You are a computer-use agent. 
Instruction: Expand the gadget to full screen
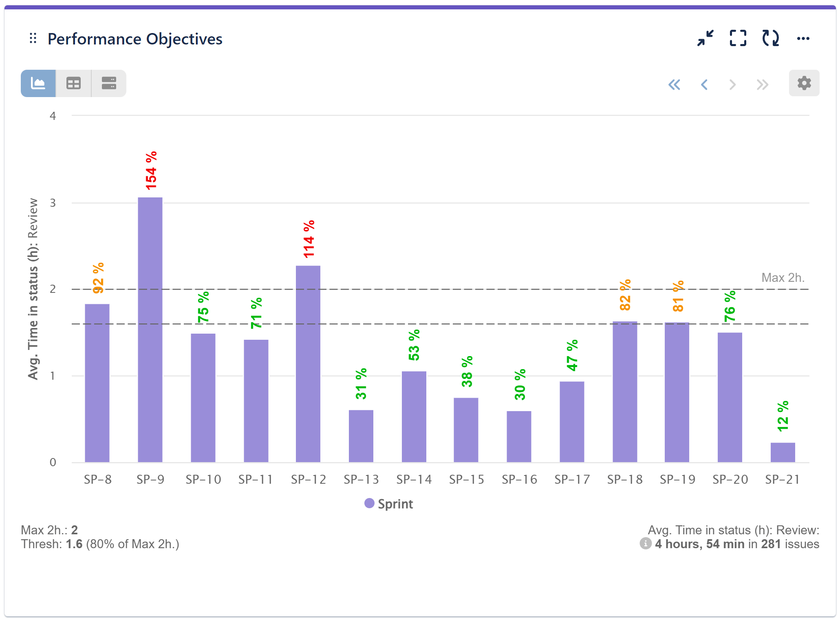[x=738, y=38]
